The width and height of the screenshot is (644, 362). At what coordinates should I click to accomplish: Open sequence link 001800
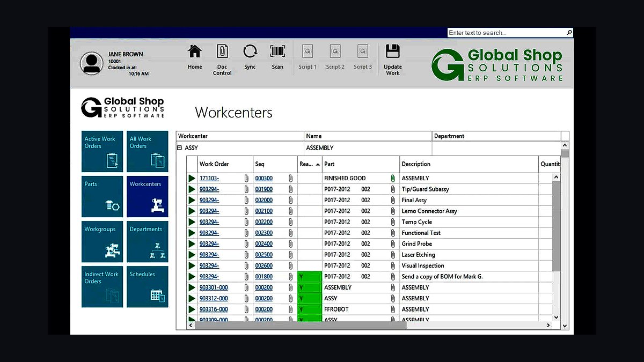(264, 277)
